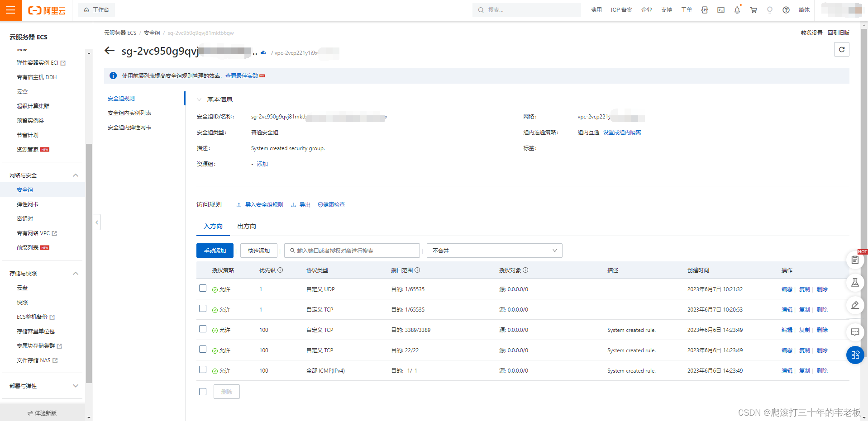The width and height of the screenshot is (868, 421).
Task: Open the 安全组规则 side tab
Action: click(121, 98)
